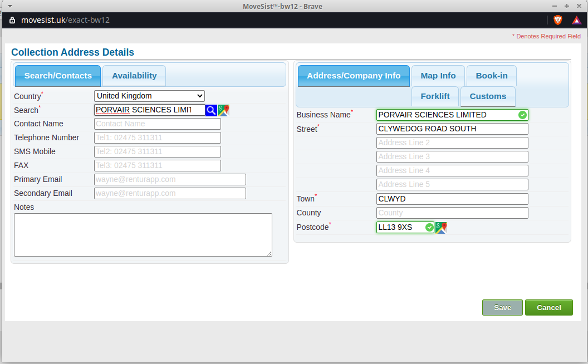This screenshot has width=588, height=364.
Task: Open the window menu arrow in title bar
Action: pyautogui.click(x=10, y=6)
